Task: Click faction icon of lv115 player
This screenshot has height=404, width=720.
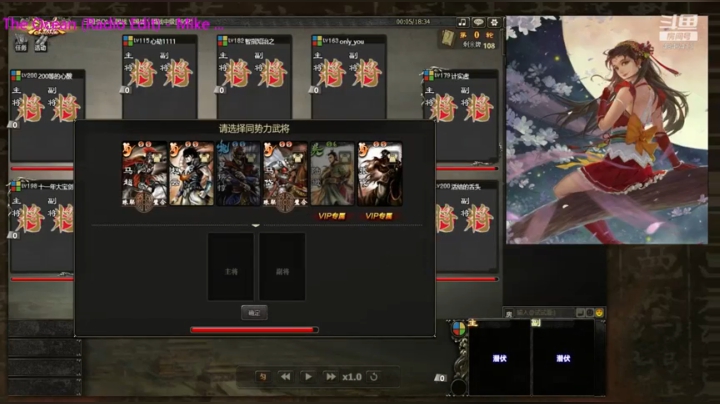Action: 128,41
